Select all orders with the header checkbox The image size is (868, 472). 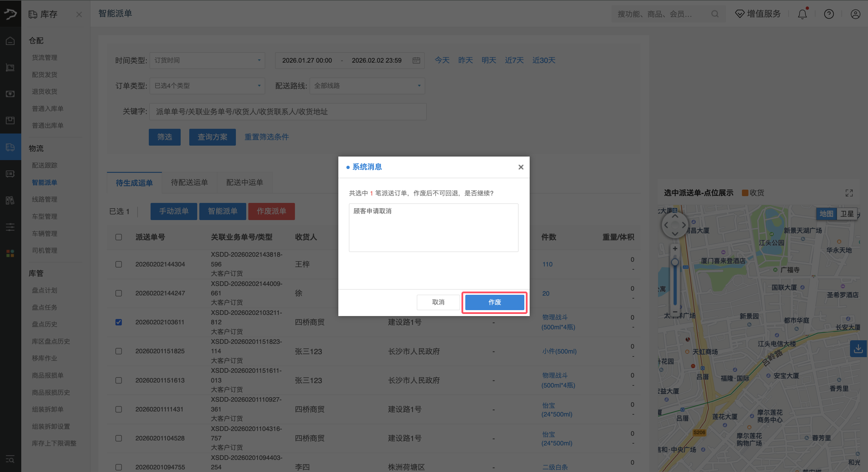click(119, 237)
